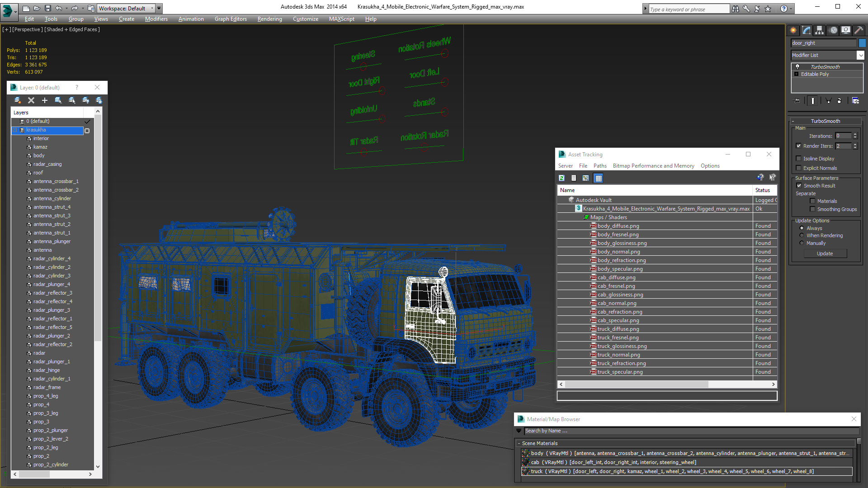This screenshot has height=488, width=868.
Task: Open the Redo history dropdown arrow
Action: 83,8
